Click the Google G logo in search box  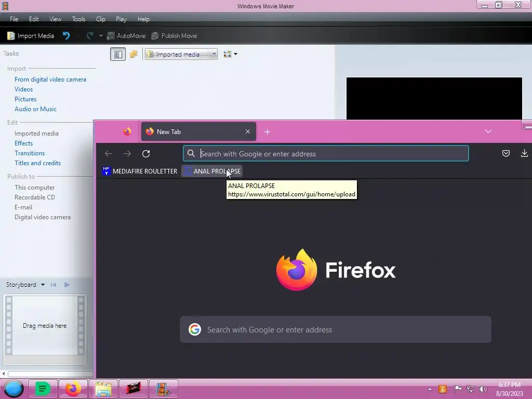[x=195, y=329]
